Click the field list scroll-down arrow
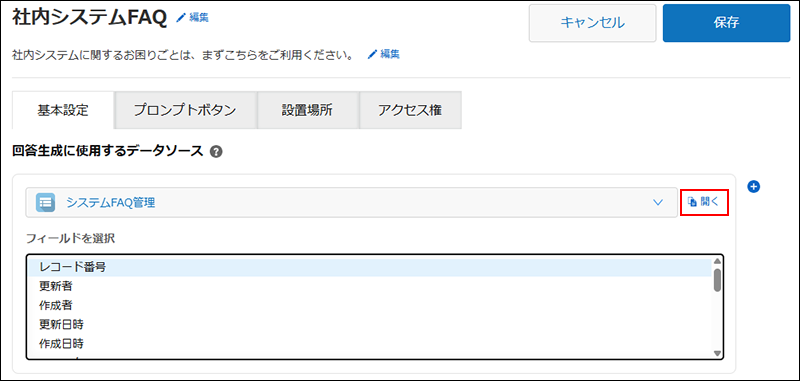Image resolution: width=800 pixels, height=381 pixels. click(717, 353)
